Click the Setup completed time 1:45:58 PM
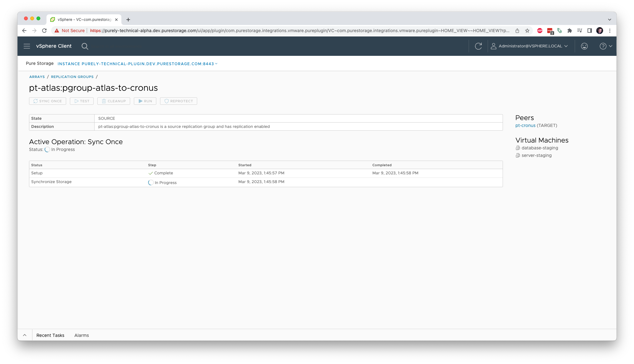The height and width of the screenshot is (364, 634). (395, 173)
